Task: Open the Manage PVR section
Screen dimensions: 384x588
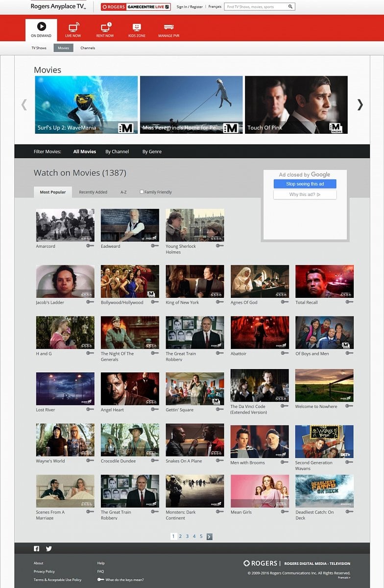Action: 168,30
